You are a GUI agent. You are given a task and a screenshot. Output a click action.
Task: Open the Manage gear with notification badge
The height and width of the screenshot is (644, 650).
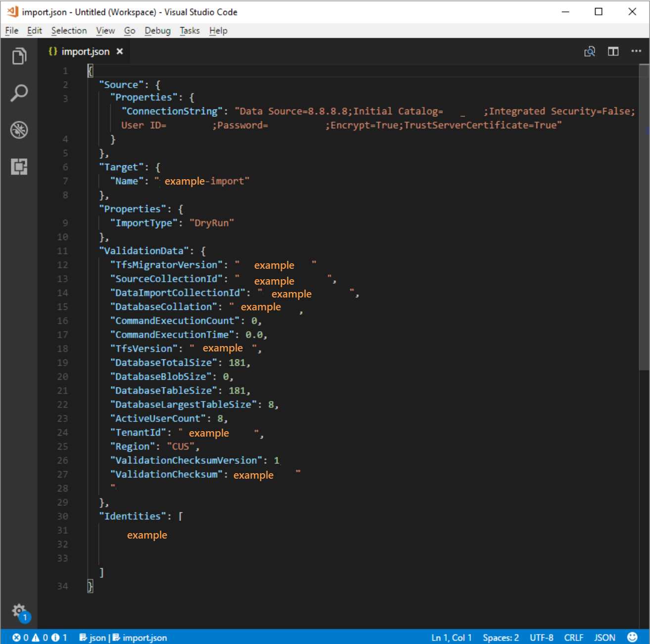click(x=19, y=611)
